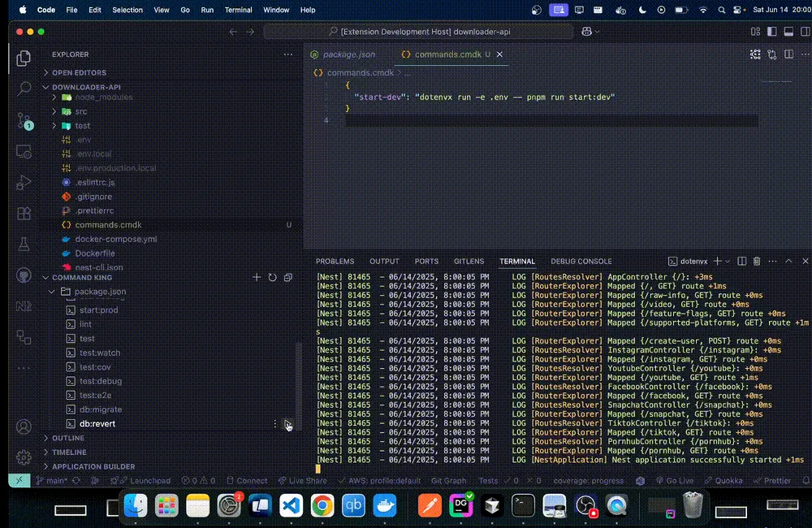The height and width of the screenshot is (528, 812).
Task: Open Finder from the Dock
Action: pos(136,505)
